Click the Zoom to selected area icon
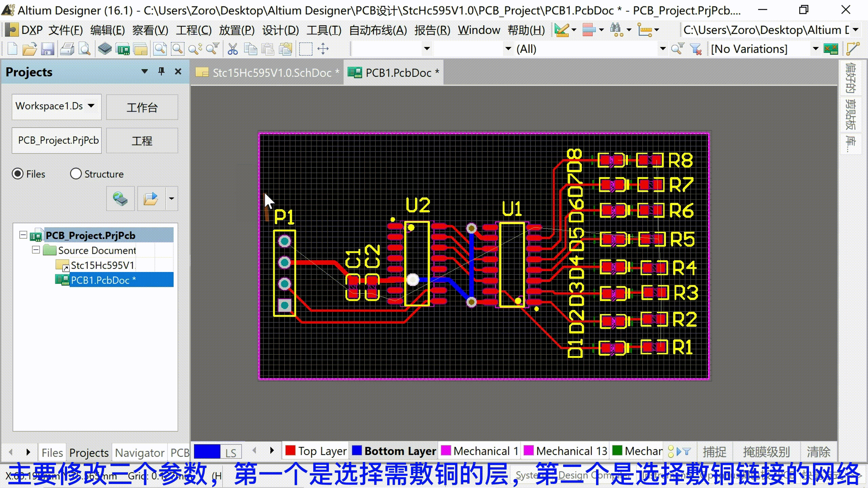Screen dimensions: 868x488 point(177,49)
